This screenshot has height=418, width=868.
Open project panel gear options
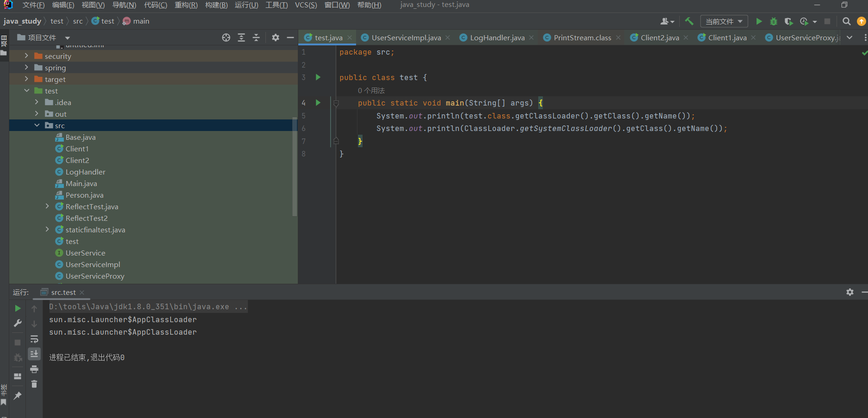(276, 37)
